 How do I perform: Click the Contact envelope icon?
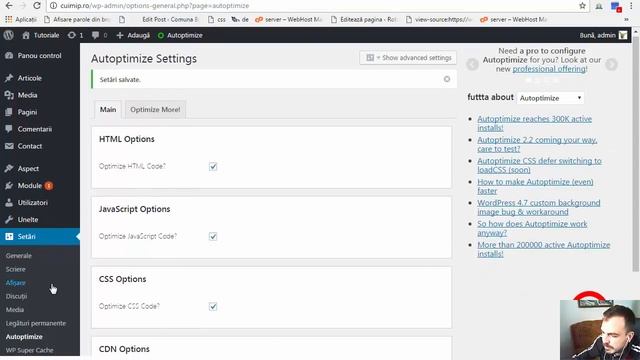(x=9, y=146)
